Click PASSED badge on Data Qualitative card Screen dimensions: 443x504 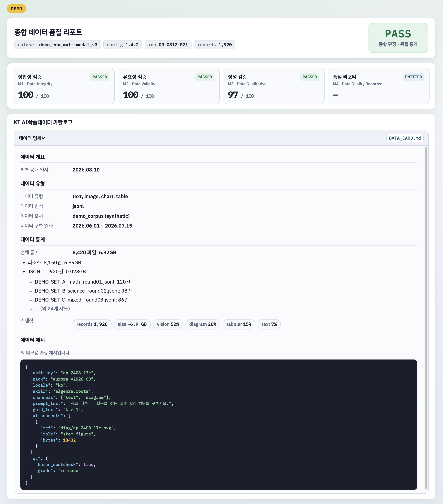(x=310, y=77)
